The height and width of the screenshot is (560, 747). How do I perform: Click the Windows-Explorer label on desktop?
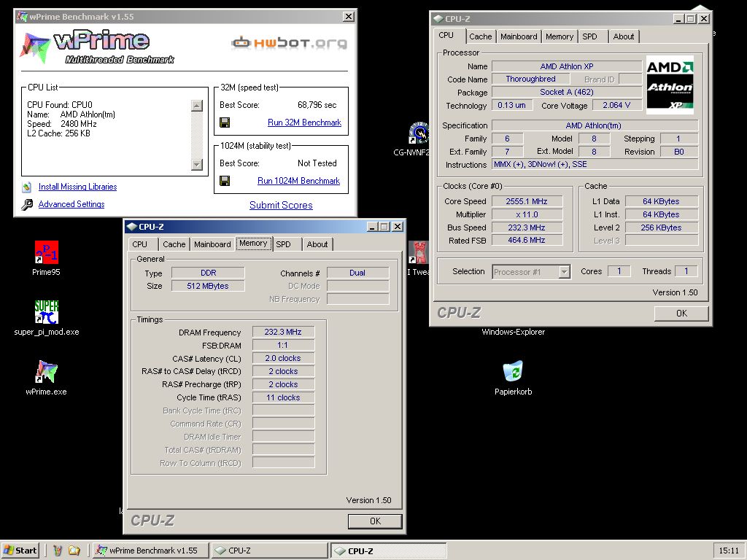[x=513, y=332]
